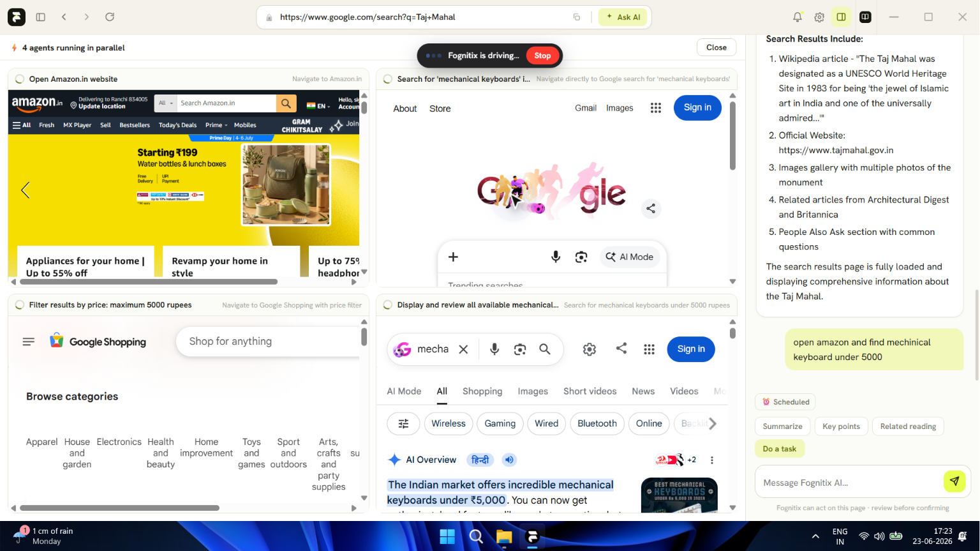Open Amazon hamburger All menu

pos(22,125)
